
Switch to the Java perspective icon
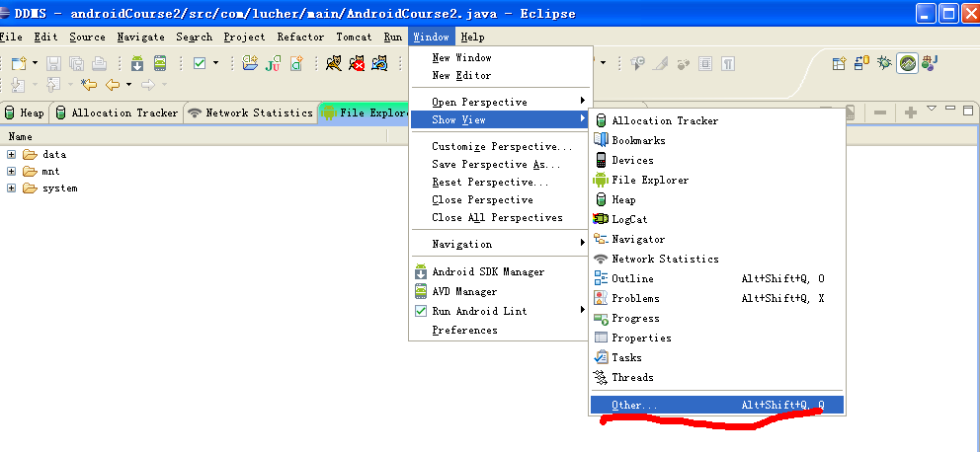point(930,63)
